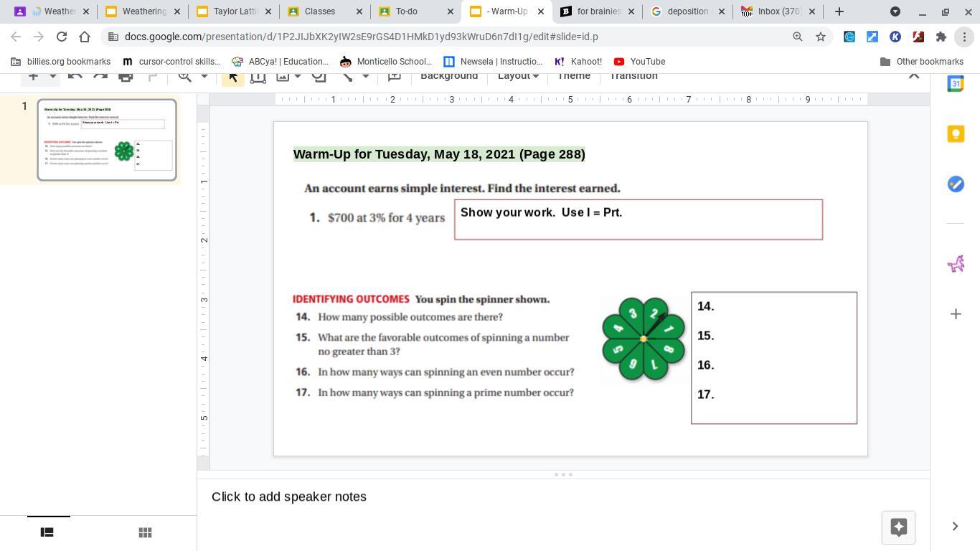Hide the side panel with arrow
Screen dimensions: 980x551
[955, 527]
